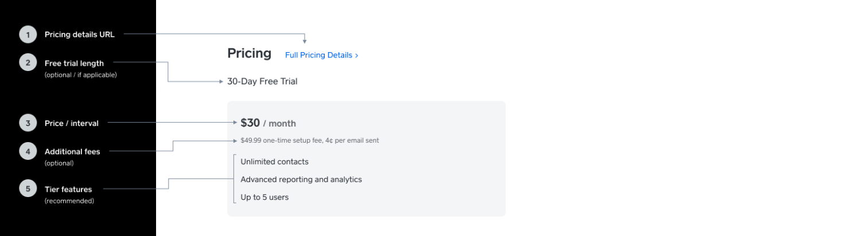868x236 pixels.
Task: Click the number 2 circle badge
Action: pyautogui.click(x=28, y=63)
